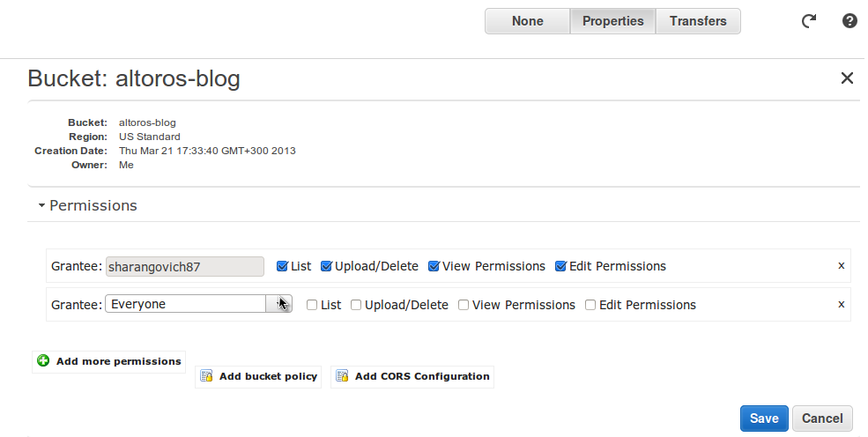The width and height of the screenshot is (868, 437).
Task: Select the Properties tab
Action: pyautogui.click(x=612, y=21)
